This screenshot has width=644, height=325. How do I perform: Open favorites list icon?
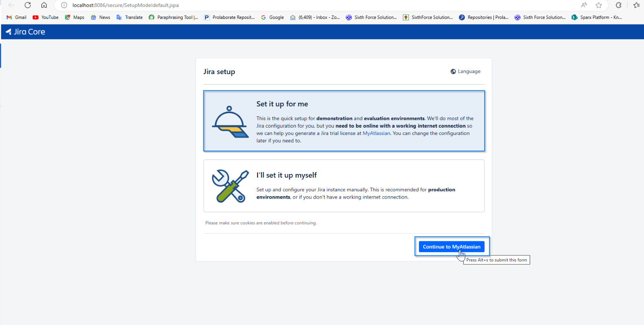[636, 5]
